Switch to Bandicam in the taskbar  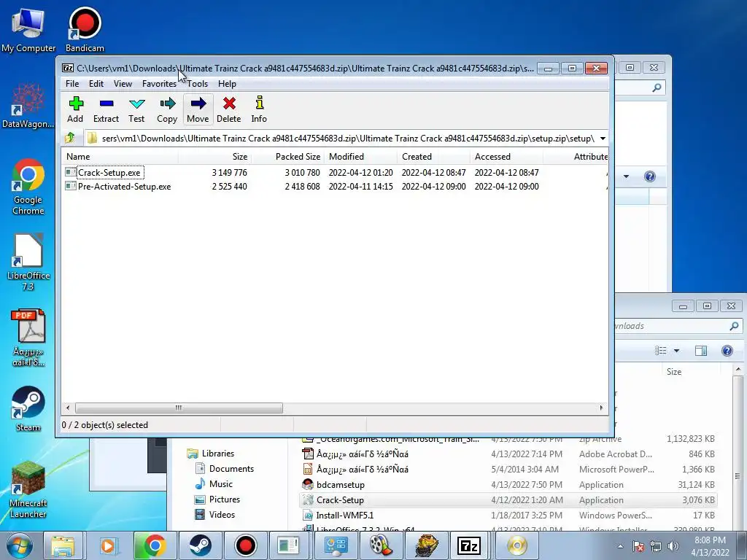click(246, 545)
